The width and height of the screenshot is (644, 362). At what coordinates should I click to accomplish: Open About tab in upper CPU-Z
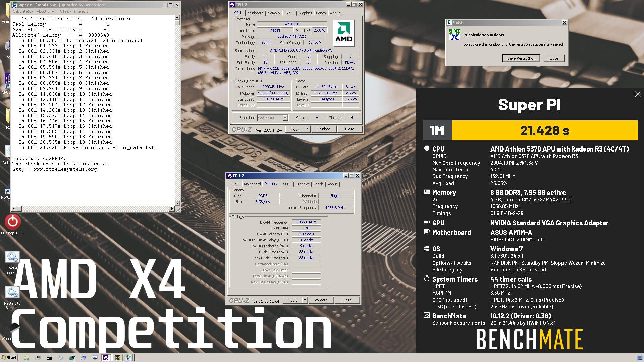click(x=335, y=13)
